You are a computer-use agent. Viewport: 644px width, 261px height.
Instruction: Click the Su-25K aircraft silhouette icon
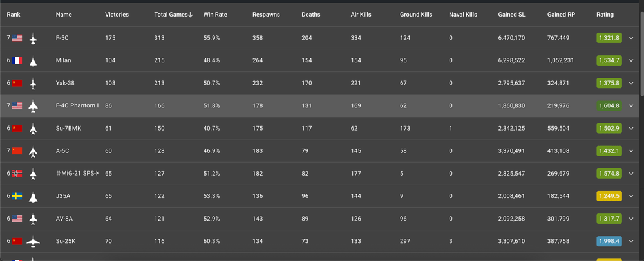33,241
